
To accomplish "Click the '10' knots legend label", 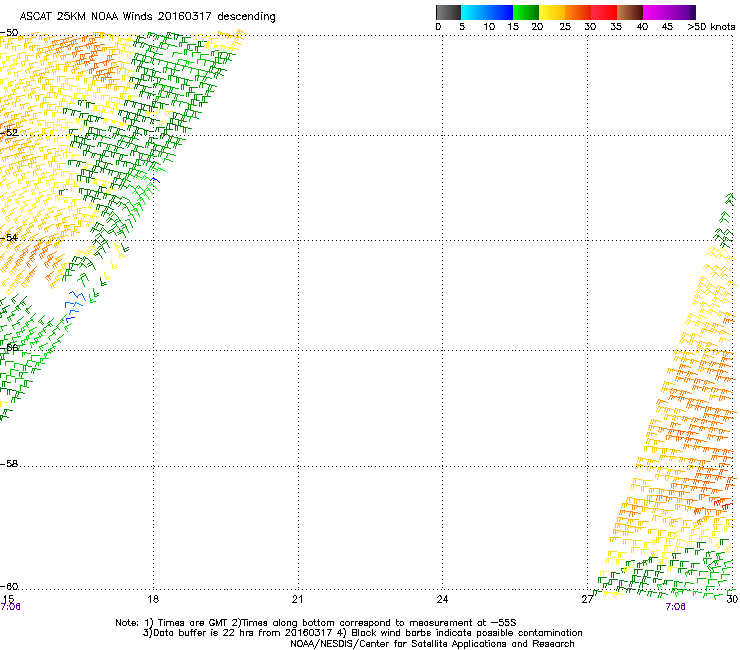I will 489,27.
